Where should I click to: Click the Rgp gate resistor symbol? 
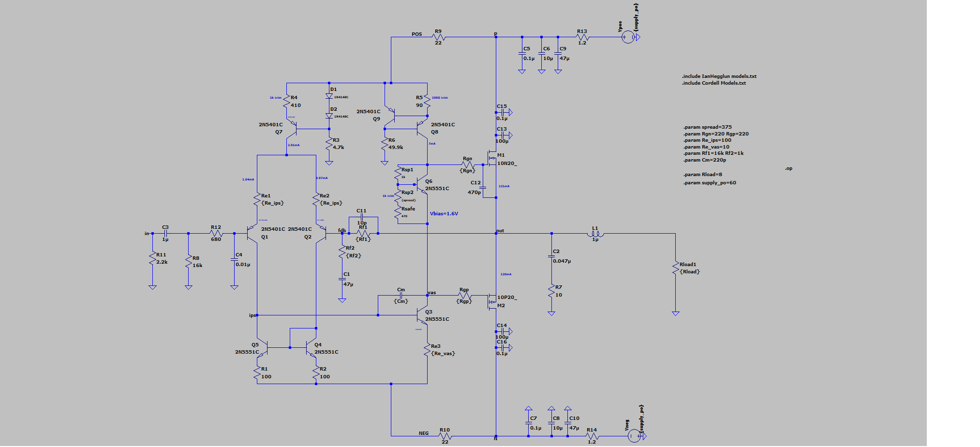click(x=464, y=295)
